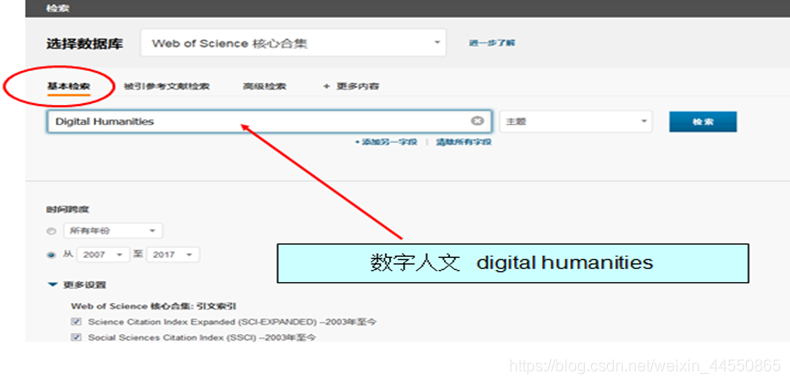Click the 选择数据库 label
The height and width of the screenshot is (384, 790).
click(x=85, y=44)
